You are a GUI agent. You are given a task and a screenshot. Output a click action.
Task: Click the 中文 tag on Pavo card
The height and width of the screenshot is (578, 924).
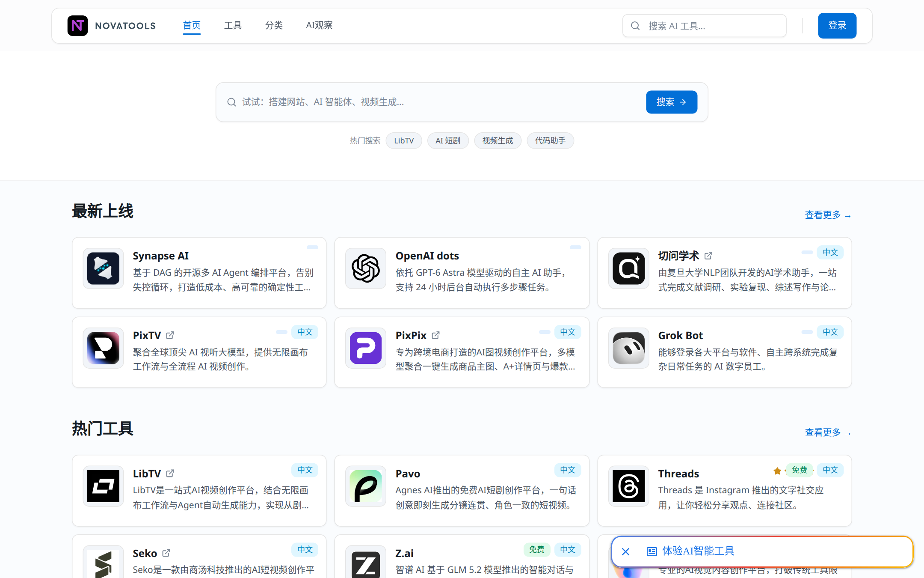click(568, 470)
